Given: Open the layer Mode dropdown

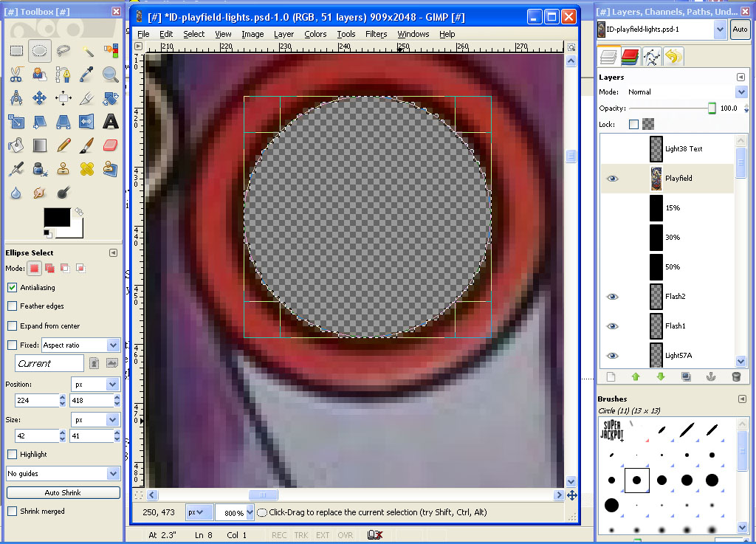Looking at the screenshot, I should click(741, 92).
